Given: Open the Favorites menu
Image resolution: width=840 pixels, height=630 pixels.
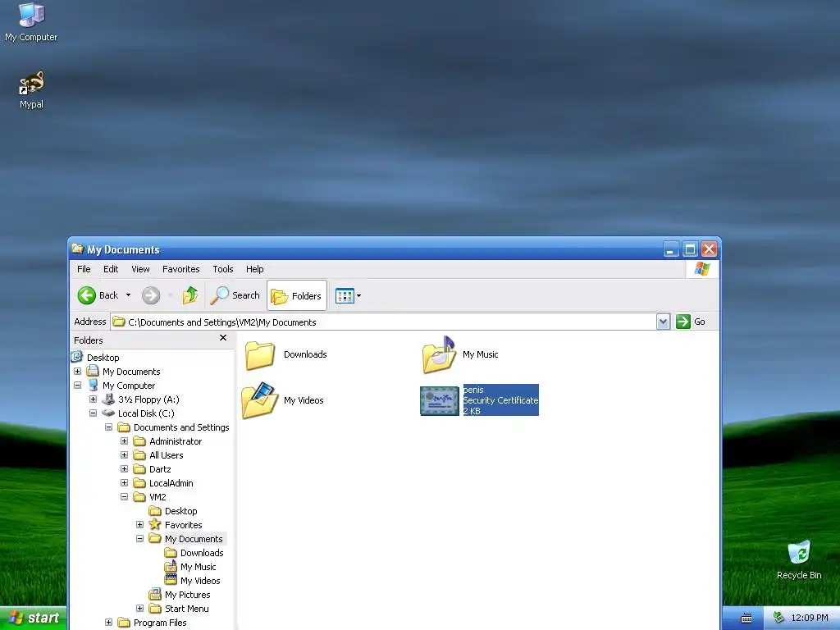Looking at the screenshot, I should click(x=181, y=269).
